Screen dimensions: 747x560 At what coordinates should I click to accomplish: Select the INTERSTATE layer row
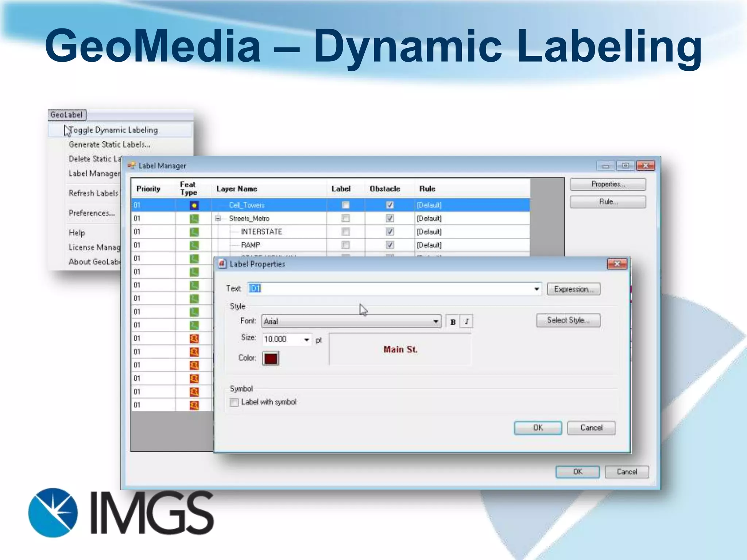330,232
